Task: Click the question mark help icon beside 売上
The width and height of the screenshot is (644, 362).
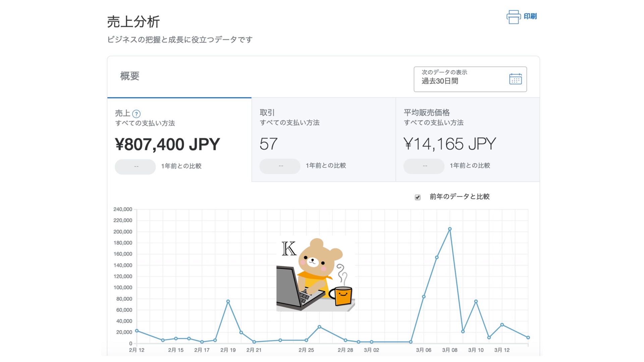Action: tap(136, 114)
